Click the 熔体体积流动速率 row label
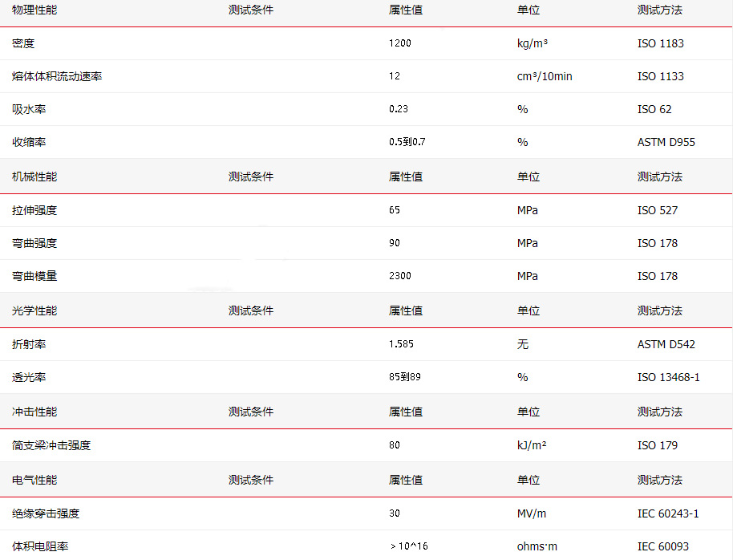Screen dimensions: 733x560 tap(57, 76)
